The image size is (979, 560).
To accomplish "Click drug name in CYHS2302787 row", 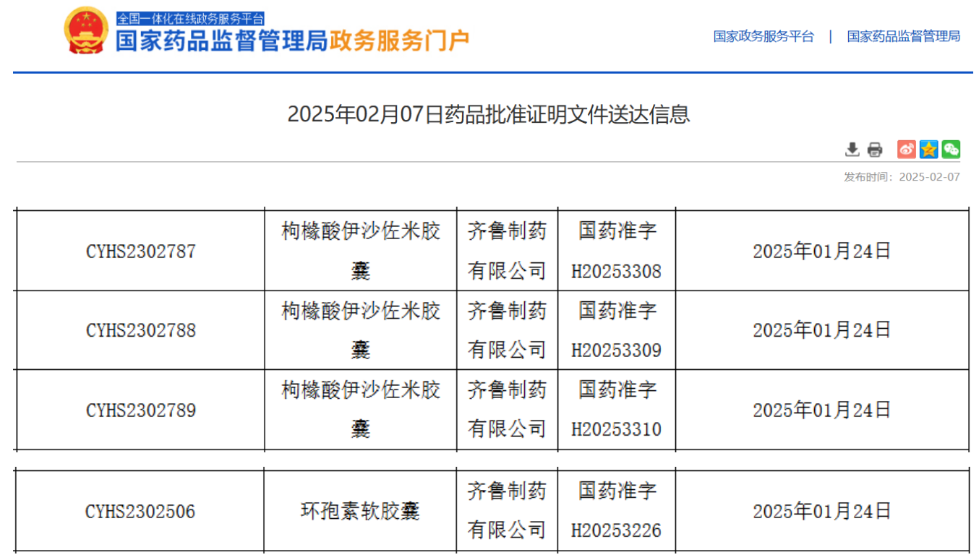I will pos(360,251).
